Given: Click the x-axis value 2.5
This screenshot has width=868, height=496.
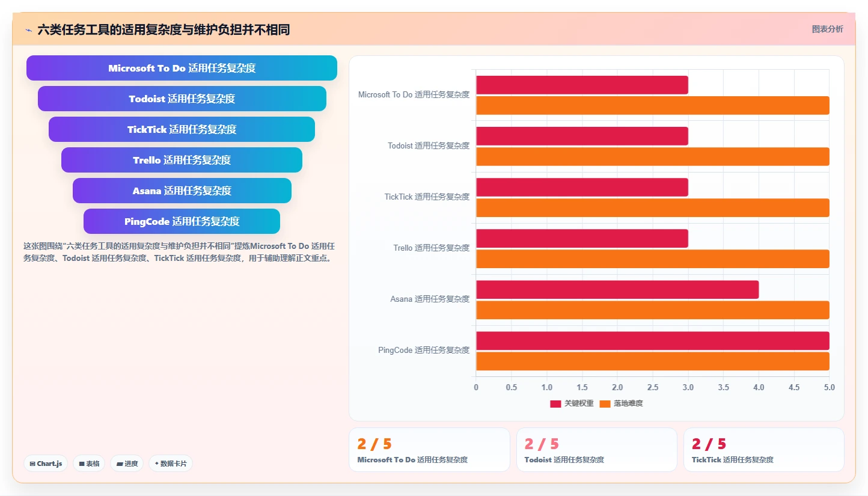Looking at the screenshot, I should click(653, 387).
